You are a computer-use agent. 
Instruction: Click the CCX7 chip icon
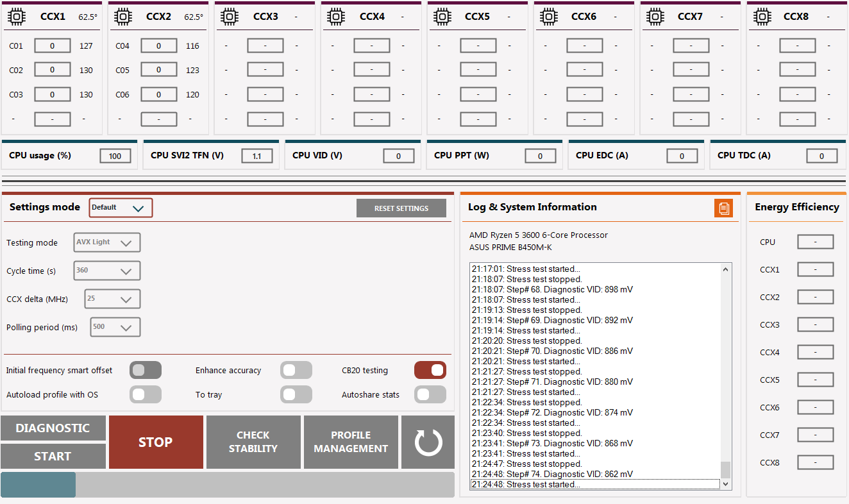tap(654, 16)
